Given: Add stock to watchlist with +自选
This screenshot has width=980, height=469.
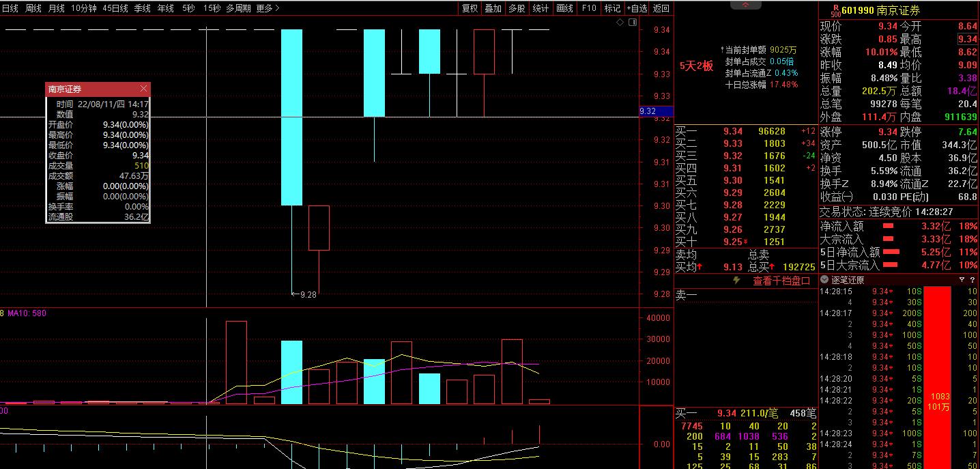Looking at the screenshot, I should [636, 8].
